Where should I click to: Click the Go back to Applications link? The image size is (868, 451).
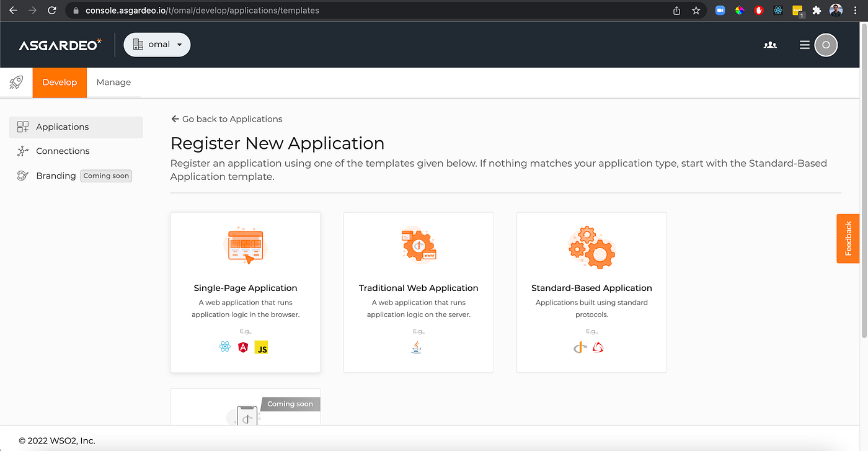pyautogui.click(x=226, y=118)
